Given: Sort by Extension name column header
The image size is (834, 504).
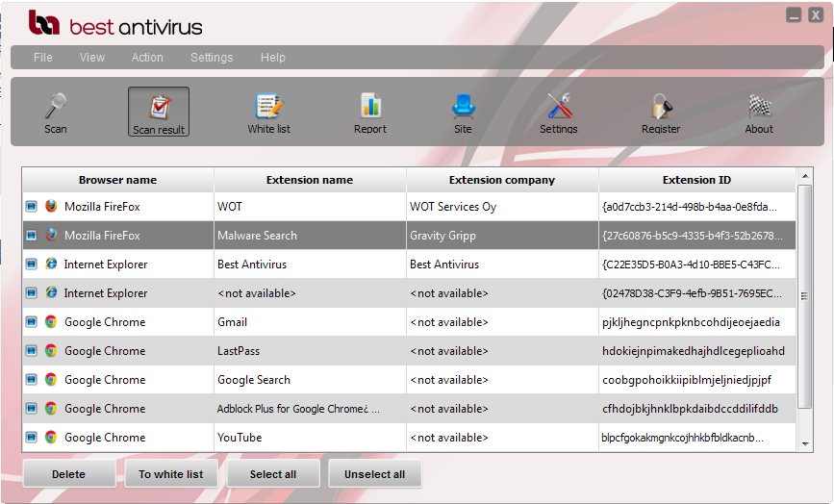Looking at the screenshot, I should (310, 180).
